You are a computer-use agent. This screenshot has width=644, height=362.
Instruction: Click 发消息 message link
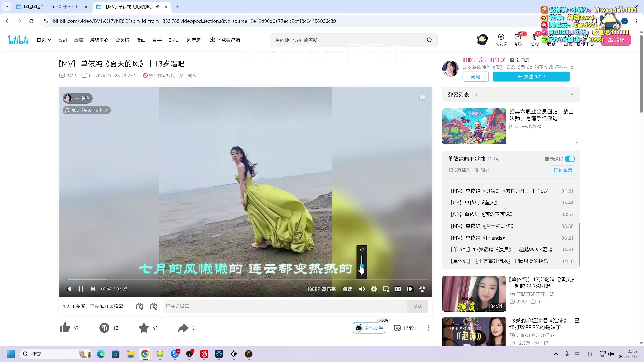(520, 60)
